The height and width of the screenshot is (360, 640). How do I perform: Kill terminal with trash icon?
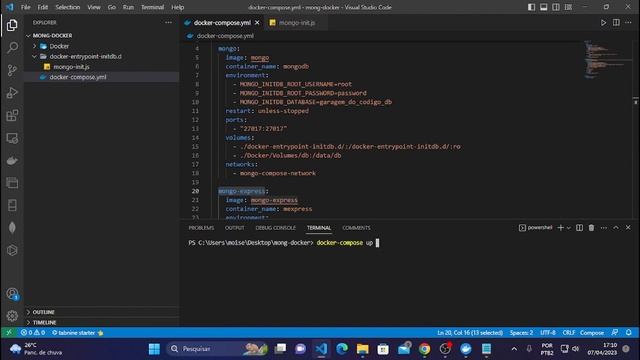[x=591, y=228]
